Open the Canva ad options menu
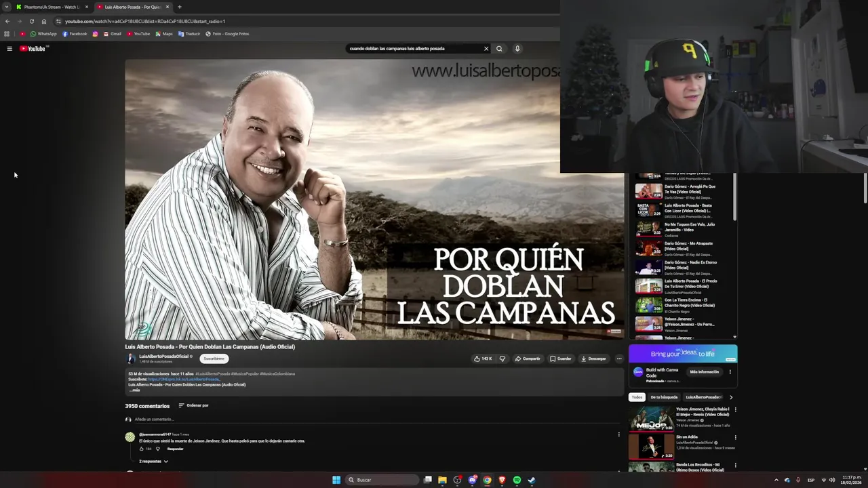Image resolution: width=868 pixels, height=488 pixels. [730, 371]
